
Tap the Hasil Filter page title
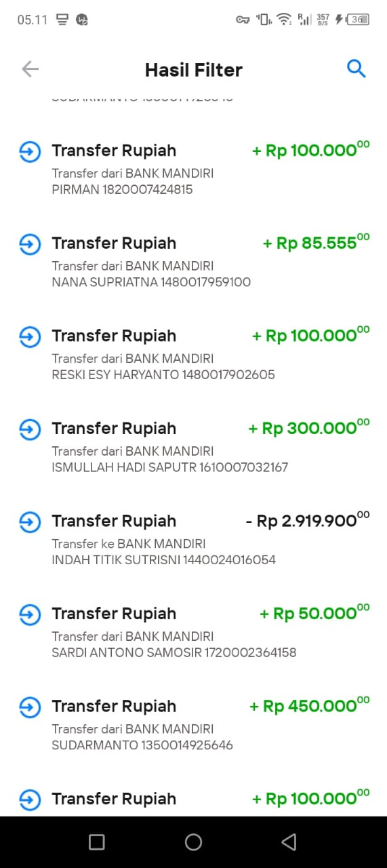pos(193,69)
